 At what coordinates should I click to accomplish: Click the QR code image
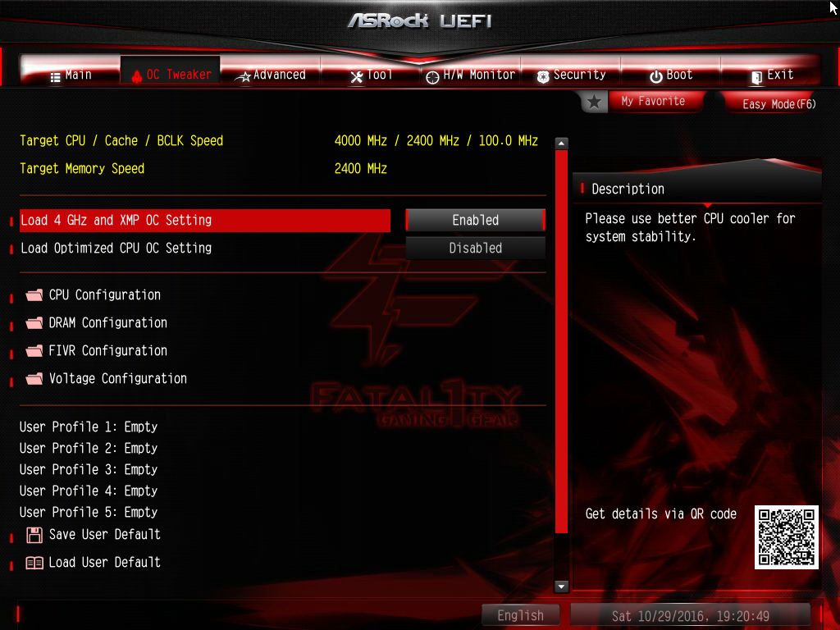pyautogui.click(x=787, y=537)
